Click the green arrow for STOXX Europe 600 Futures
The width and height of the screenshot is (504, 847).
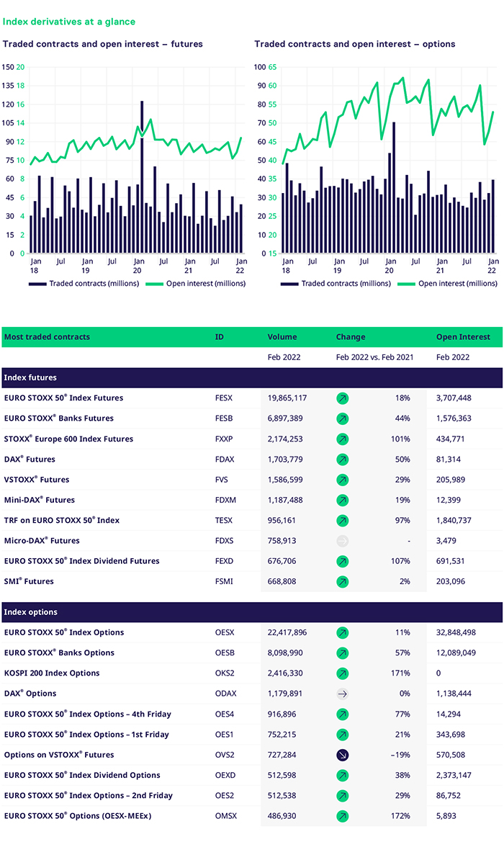343,439
